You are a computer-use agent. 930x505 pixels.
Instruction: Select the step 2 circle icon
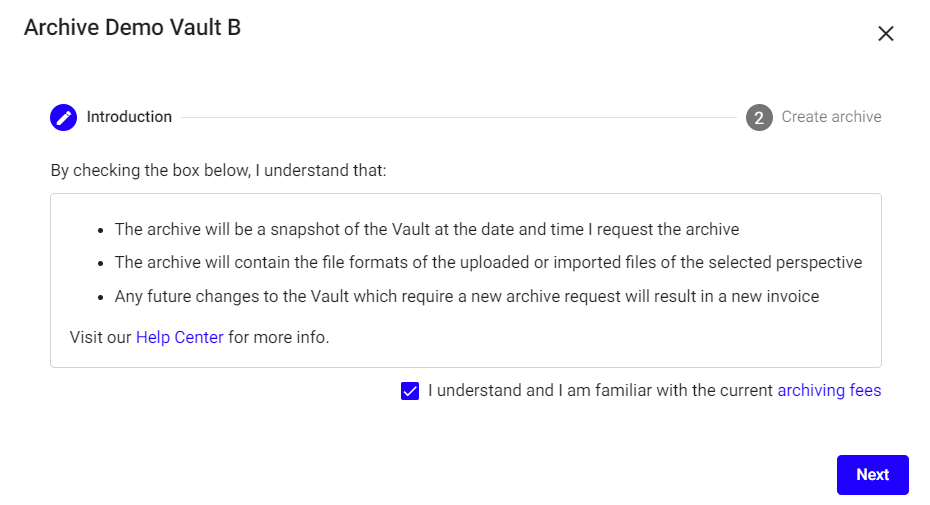(x=759, y=117)
